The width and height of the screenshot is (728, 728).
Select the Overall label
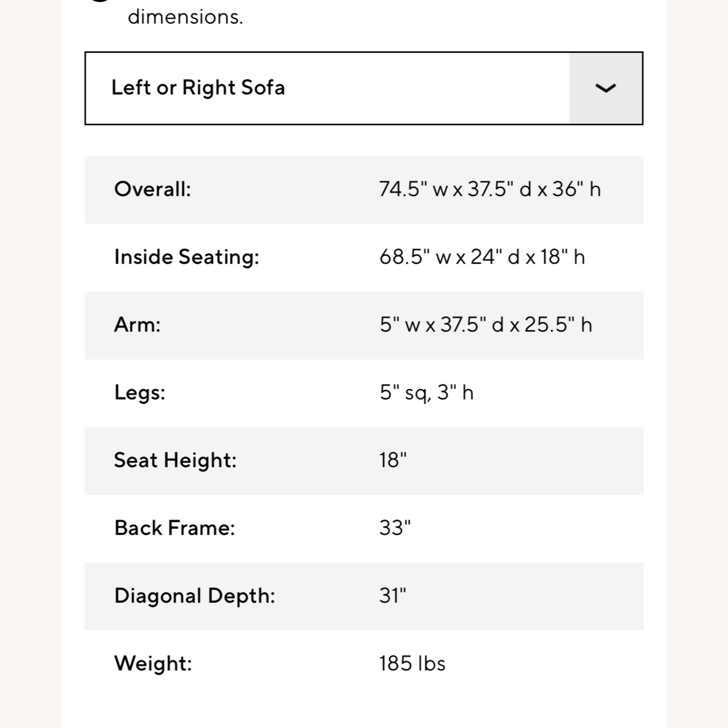click(152, 189)
